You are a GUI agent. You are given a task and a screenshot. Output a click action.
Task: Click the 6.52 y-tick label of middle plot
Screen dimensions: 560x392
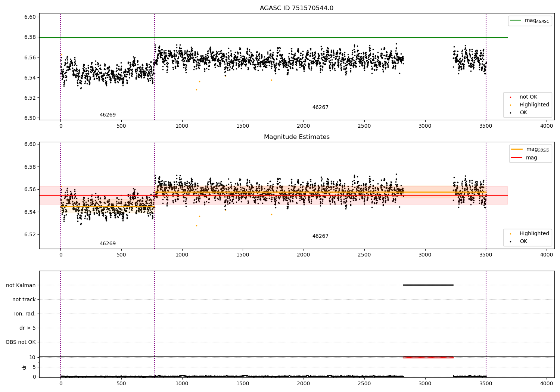point(30,235)
